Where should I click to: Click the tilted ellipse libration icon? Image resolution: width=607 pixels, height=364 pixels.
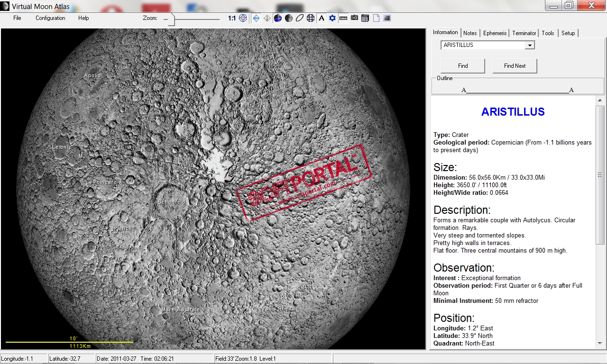pos(299,18)
